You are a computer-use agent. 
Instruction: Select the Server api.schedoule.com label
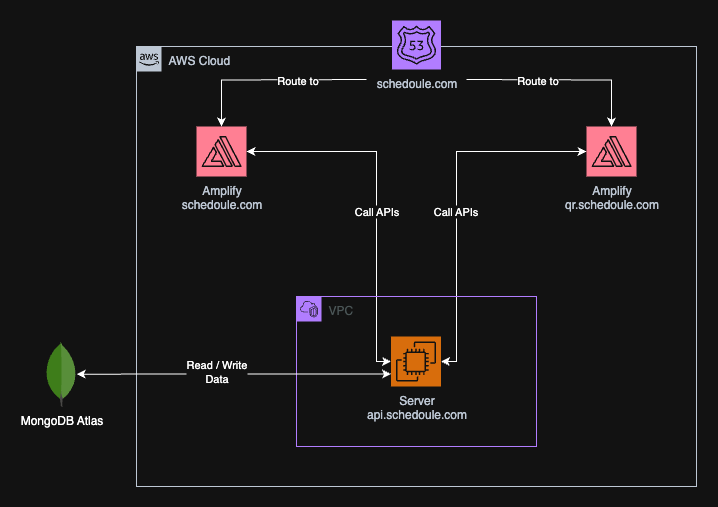click(x=417, y=408)
